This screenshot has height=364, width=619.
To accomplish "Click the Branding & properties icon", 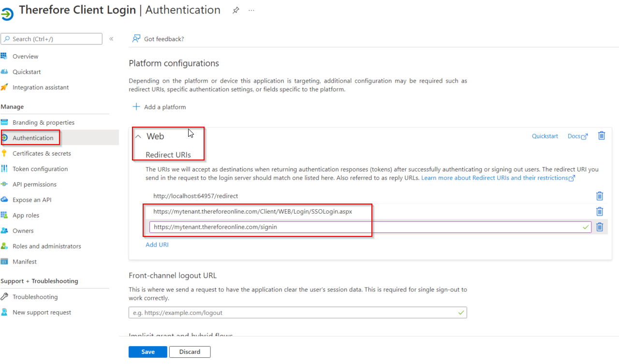I will [4, 122].
